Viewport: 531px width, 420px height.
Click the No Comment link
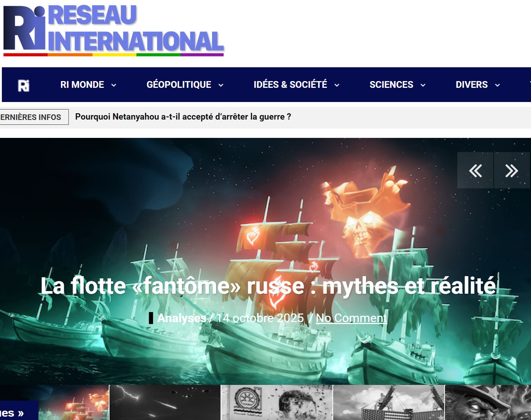pyautogui.click(x=351, y=318)
